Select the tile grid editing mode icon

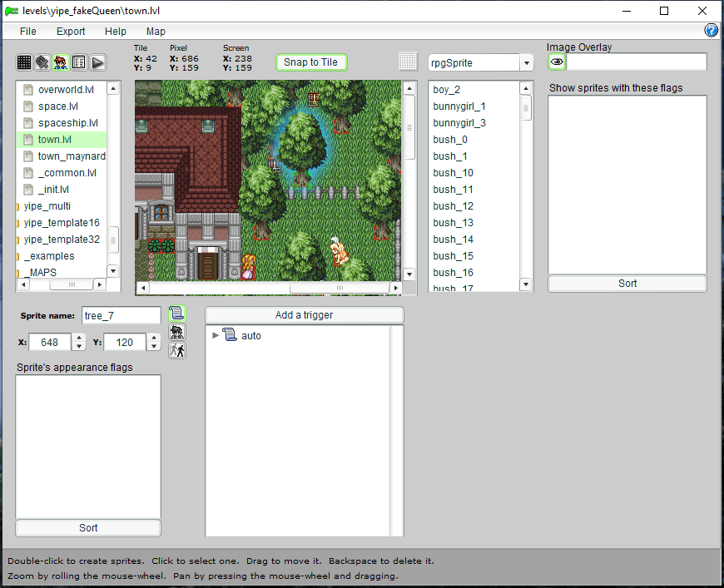[24, 62]
